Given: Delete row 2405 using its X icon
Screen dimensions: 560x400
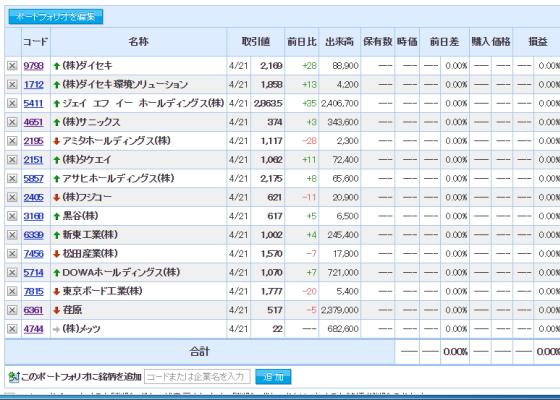Looking at the screenshot, I should coord(12,198).
